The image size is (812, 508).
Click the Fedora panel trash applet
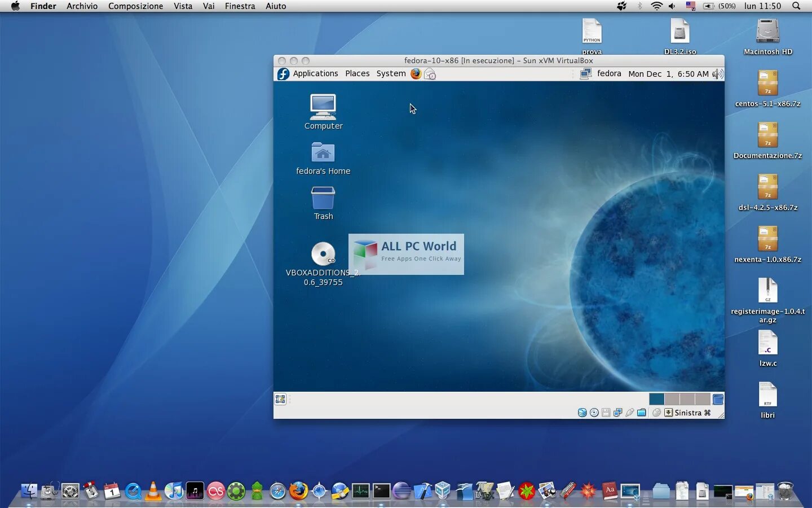(x=718, y=399)
